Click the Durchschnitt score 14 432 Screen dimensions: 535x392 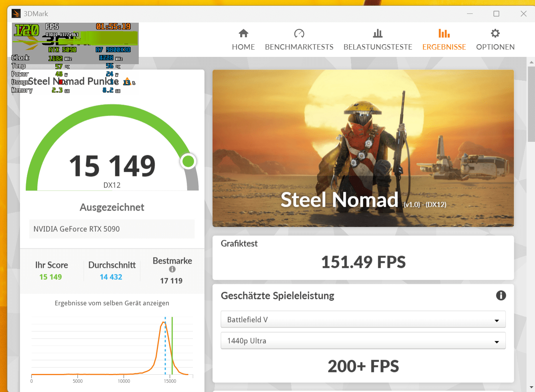click(111, 277)
